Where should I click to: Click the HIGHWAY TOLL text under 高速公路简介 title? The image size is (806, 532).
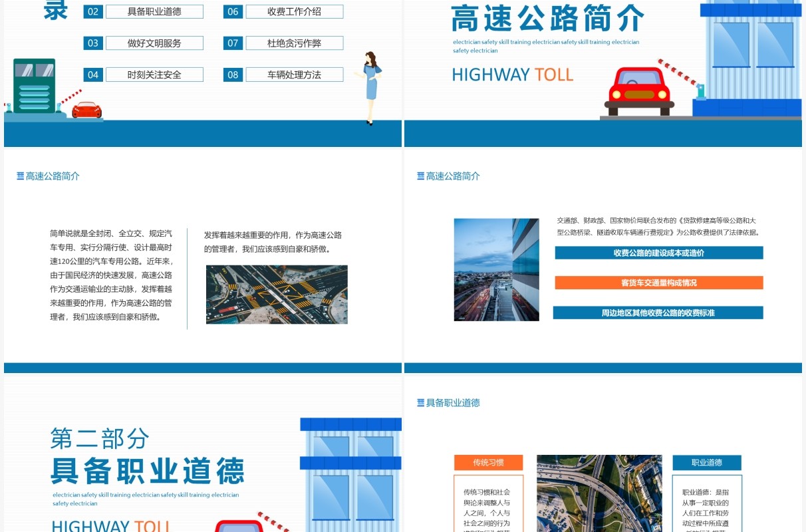coord(513,74)
